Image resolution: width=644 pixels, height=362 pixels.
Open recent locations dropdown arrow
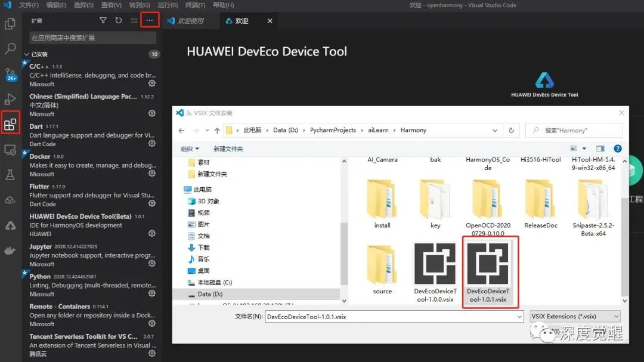point(207,130)
